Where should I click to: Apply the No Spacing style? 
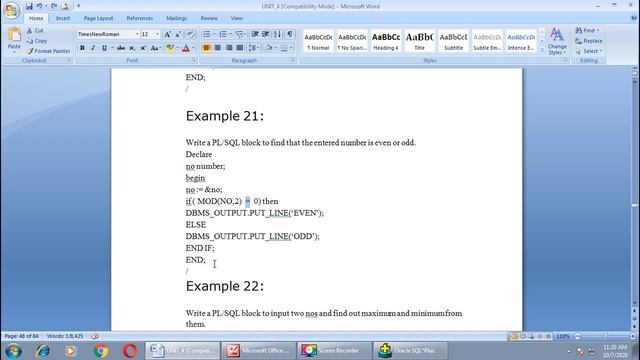point(352,41)
